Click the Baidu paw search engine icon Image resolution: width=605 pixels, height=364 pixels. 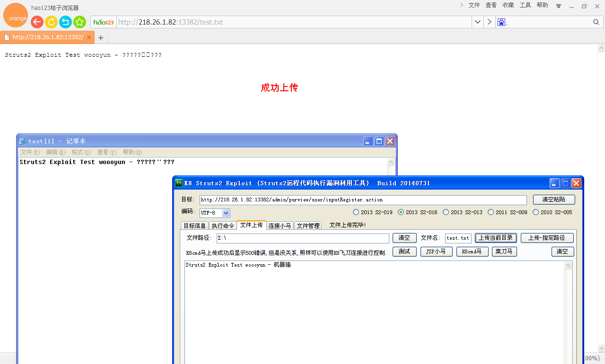coord(501,22)
